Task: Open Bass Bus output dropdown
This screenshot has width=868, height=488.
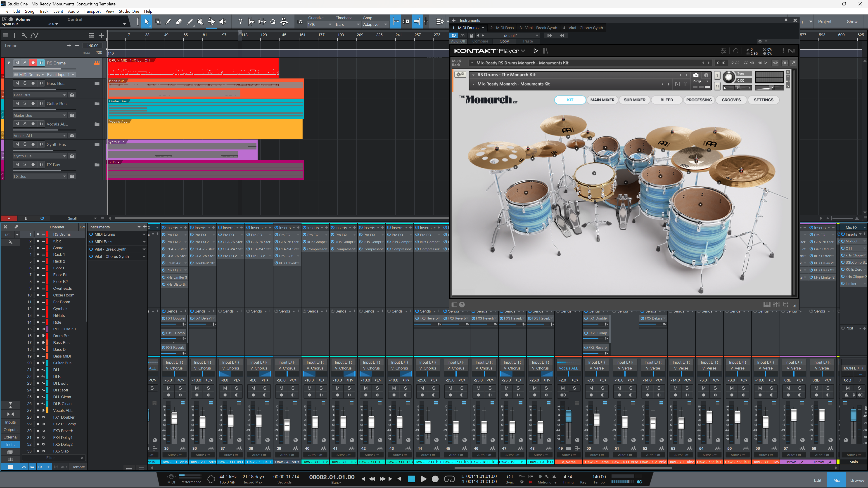Action: 40,95
